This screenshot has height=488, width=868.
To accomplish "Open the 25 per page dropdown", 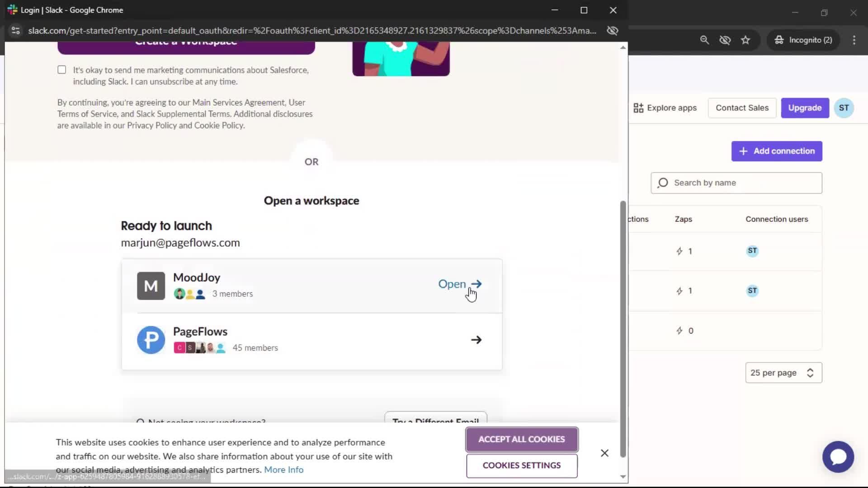I will 783,373.
